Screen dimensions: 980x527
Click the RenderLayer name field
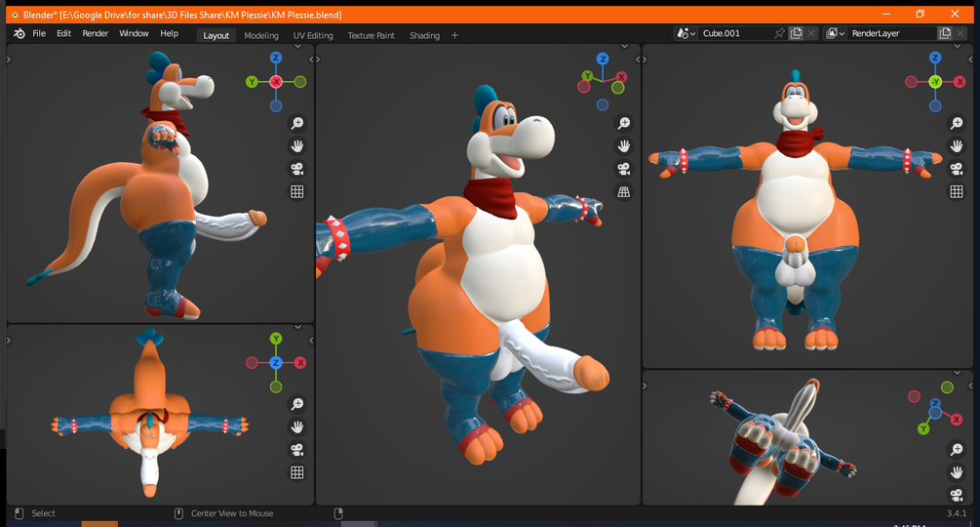(x=892, y=34)
